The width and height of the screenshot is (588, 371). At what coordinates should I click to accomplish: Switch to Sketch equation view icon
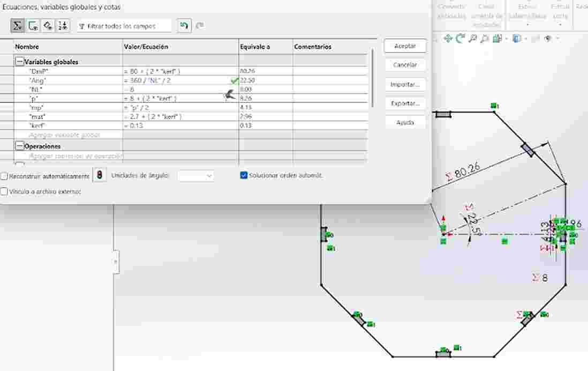(x=33, y=26)
